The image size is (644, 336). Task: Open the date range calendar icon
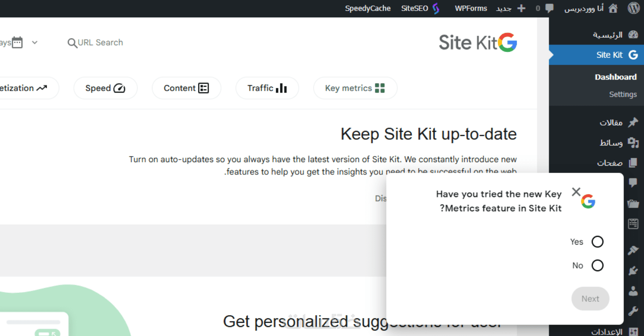(17, 42)
